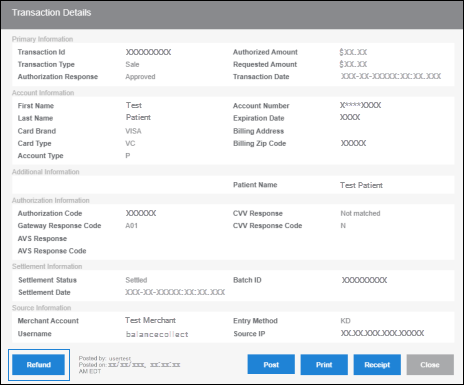
Task: Click the AVS Response Code label
Action: 52,251
